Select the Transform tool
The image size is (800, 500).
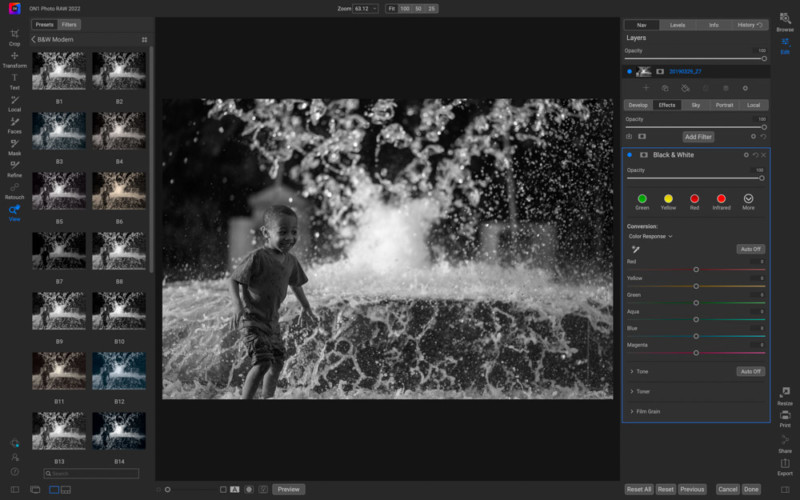click(14, 60)
